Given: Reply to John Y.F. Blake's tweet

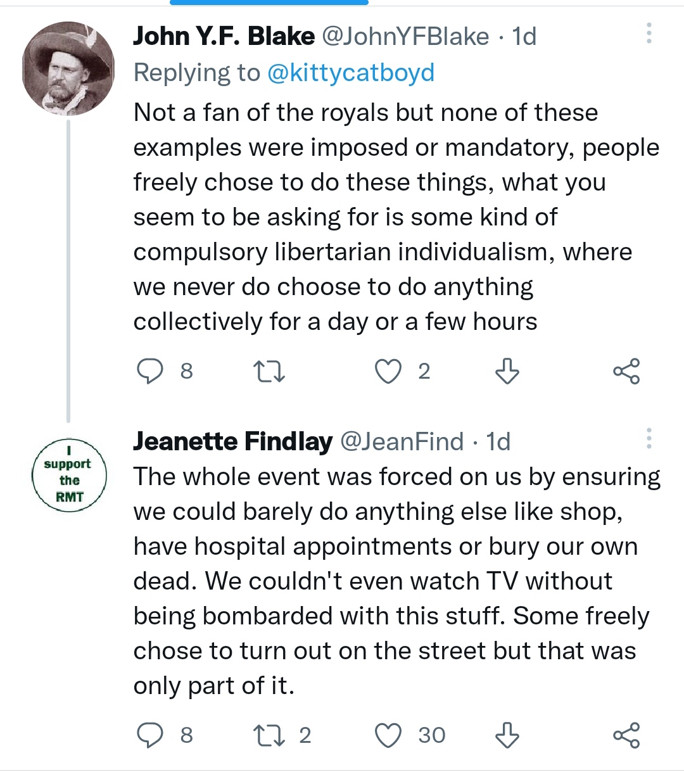Looking at the screenshot, I should [x=151, y=371].
